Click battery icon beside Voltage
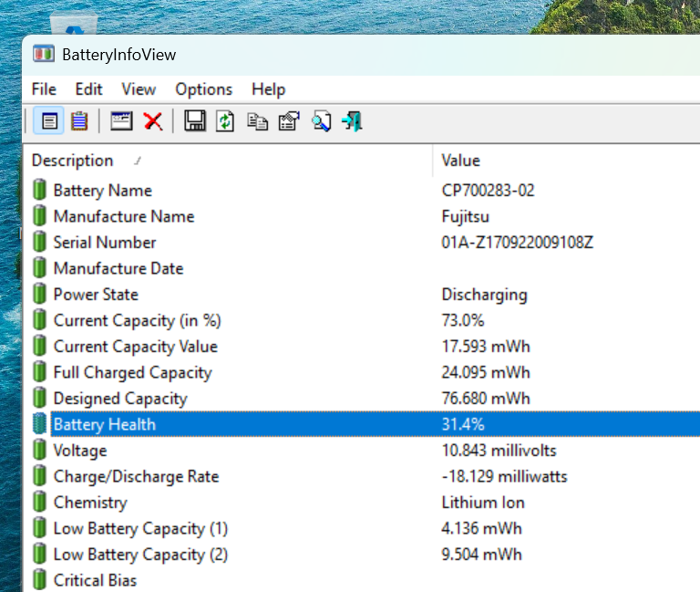 (40, 450)
